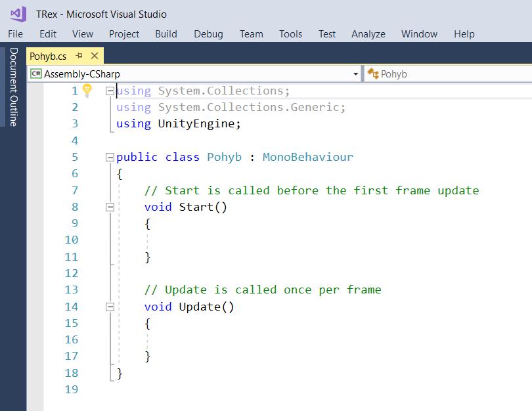Click the Pohyb class icon in navigation bar

373,74
